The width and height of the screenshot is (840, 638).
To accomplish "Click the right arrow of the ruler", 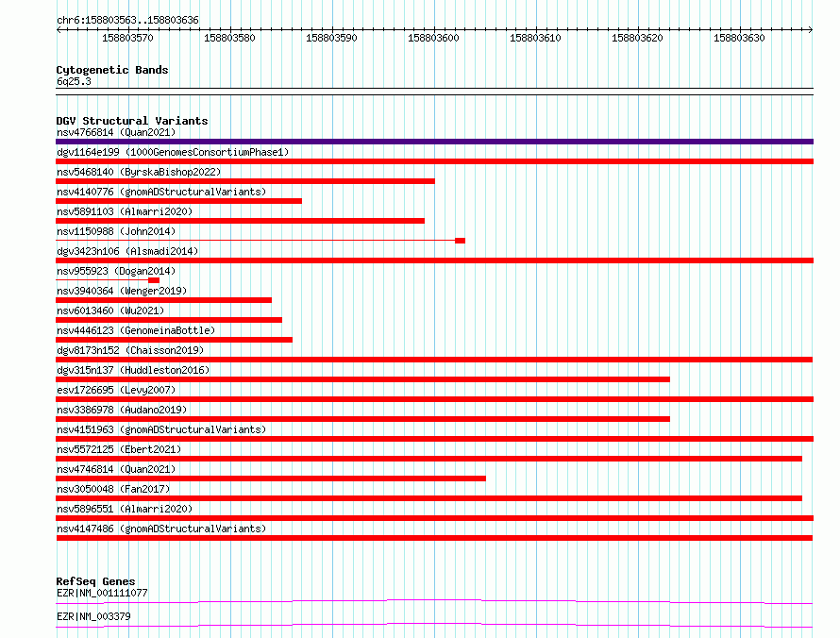I will 810,29.
